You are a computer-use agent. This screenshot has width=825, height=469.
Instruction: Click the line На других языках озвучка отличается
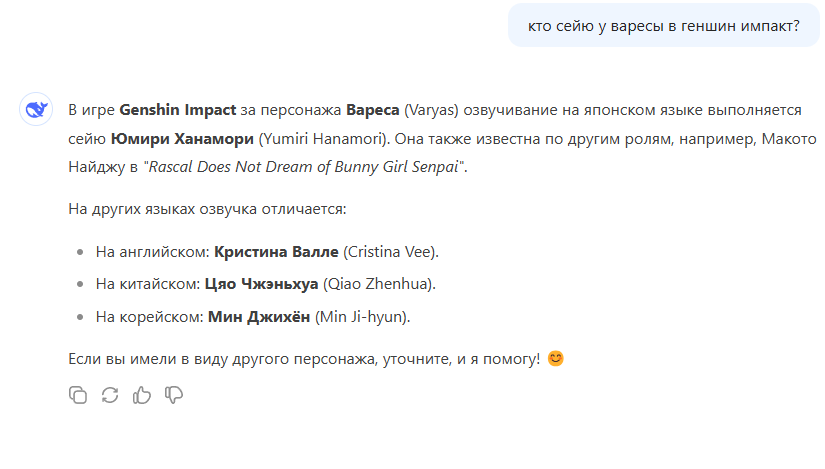coord(207,209)
